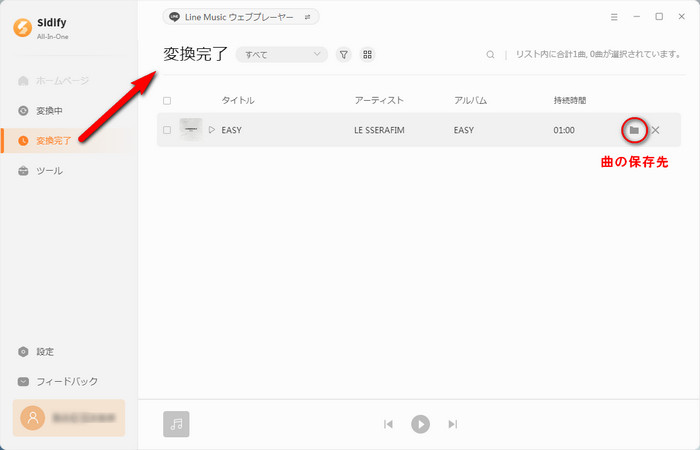Click the 01:00 duration cell
Image resolution: width=700 pixels, height=450 pixels.
coord(564,130)
